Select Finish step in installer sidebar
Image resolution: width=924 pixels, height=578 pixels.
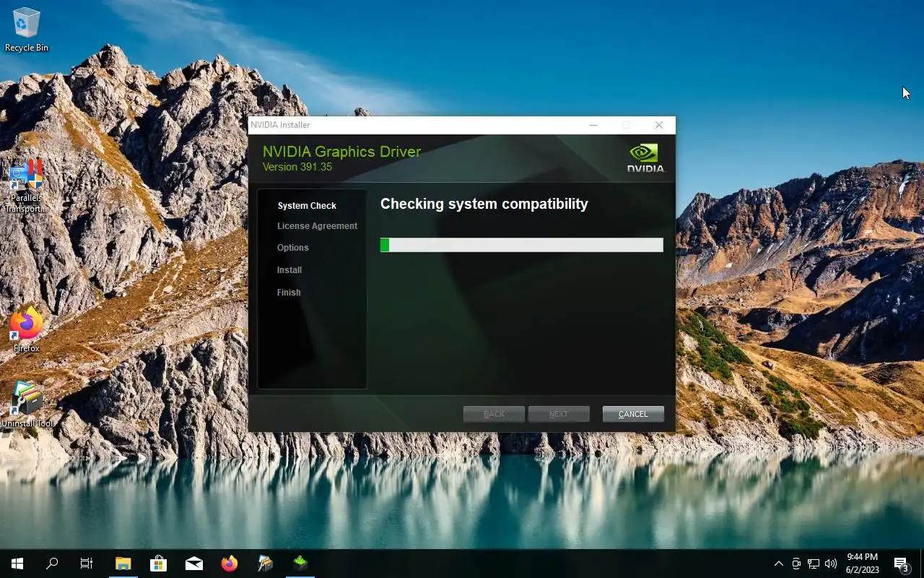coord(288,293)
